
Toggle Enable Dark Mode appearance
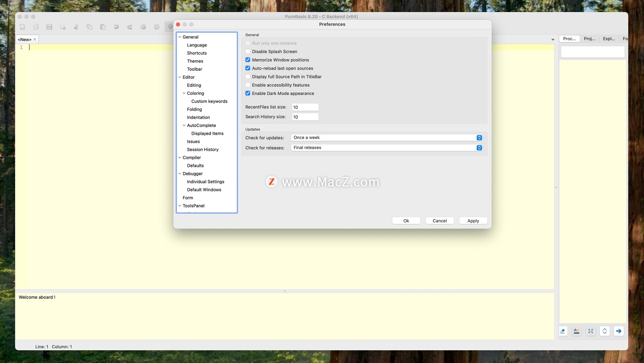[248, 93]
